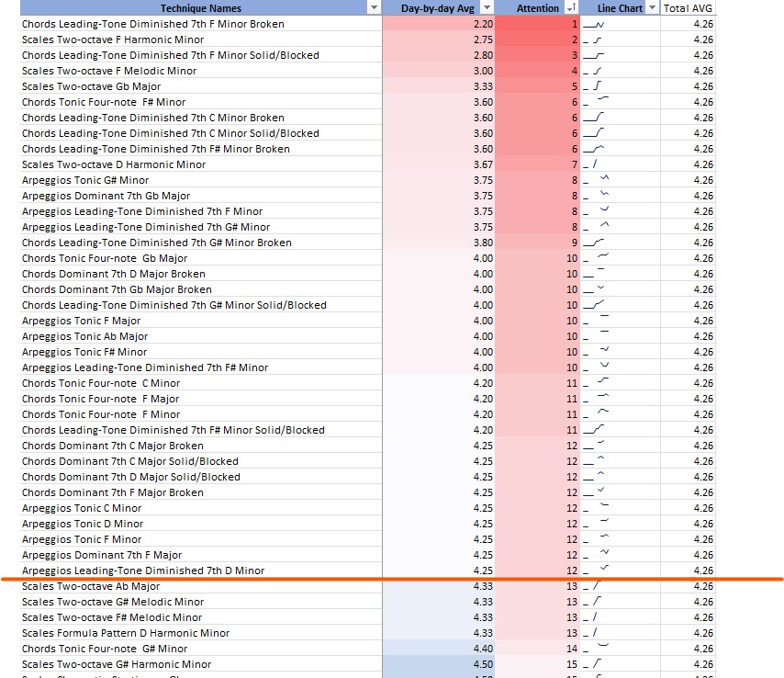Select the Total AVG column header
The width and height of the screenshot is (784, 678).
click(688, 8)
